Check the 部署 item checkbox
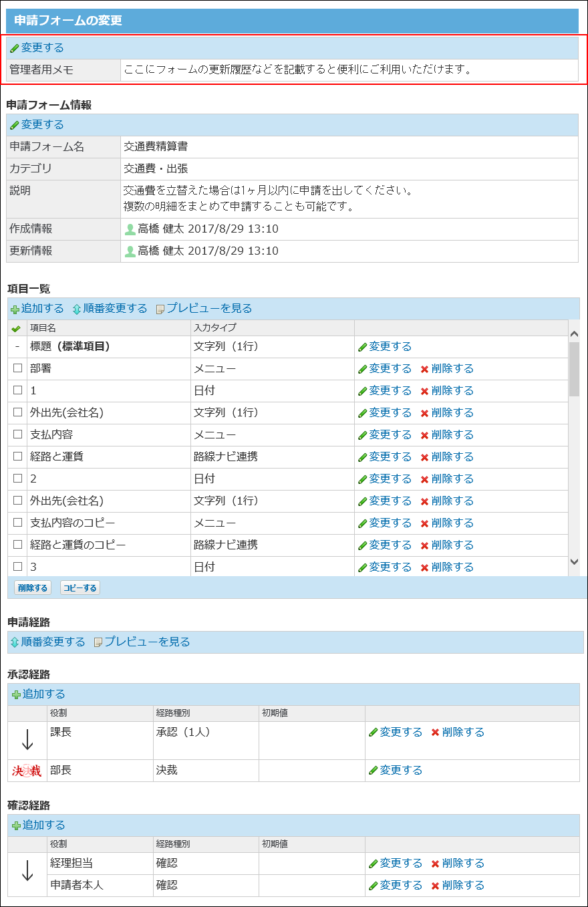The image size is (588, 907). coord(17,368)
